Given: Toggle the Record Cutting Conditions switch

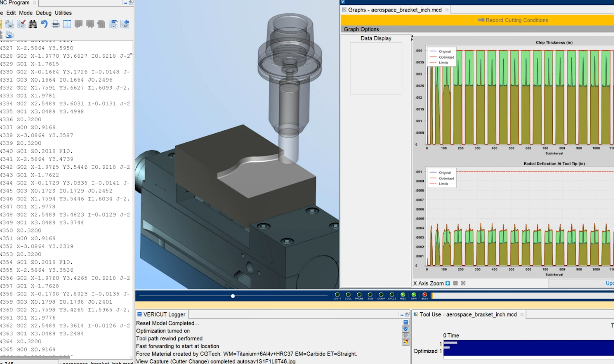Looking at the screenshot, I should (481, 20).
